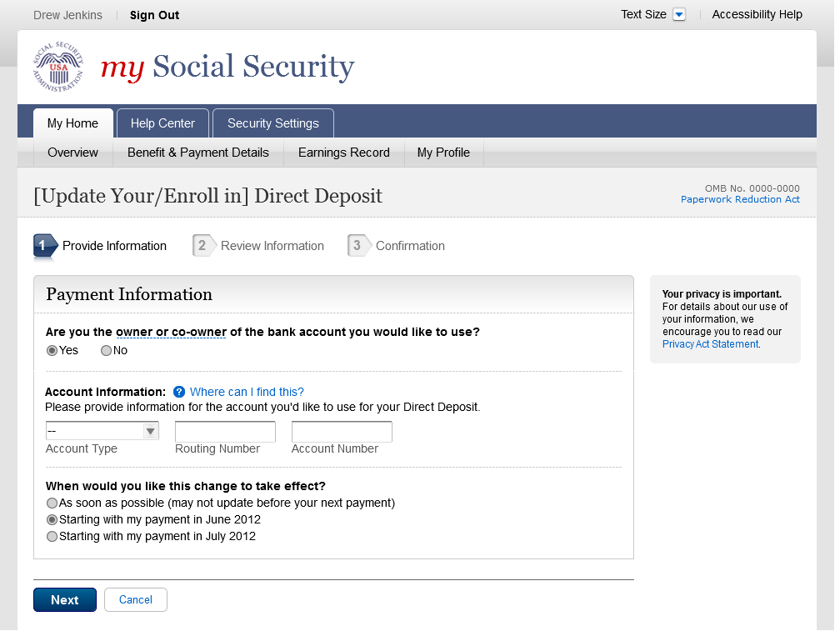Image resolution: width=840 pixels, height=636 pixels.
Task: Open the Text Size dropdown arrow
Action: 678,15
